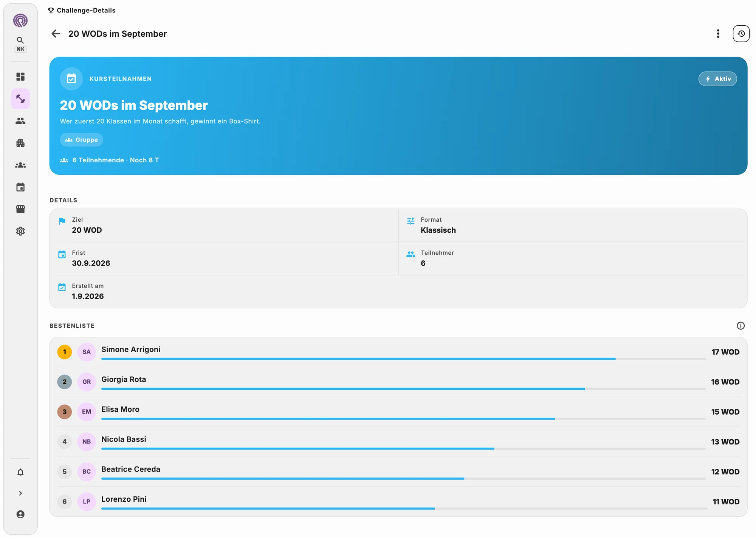756x538 pixels.
Task: Click Giorgia Rota's progress bar
Action: pos(403,389)
